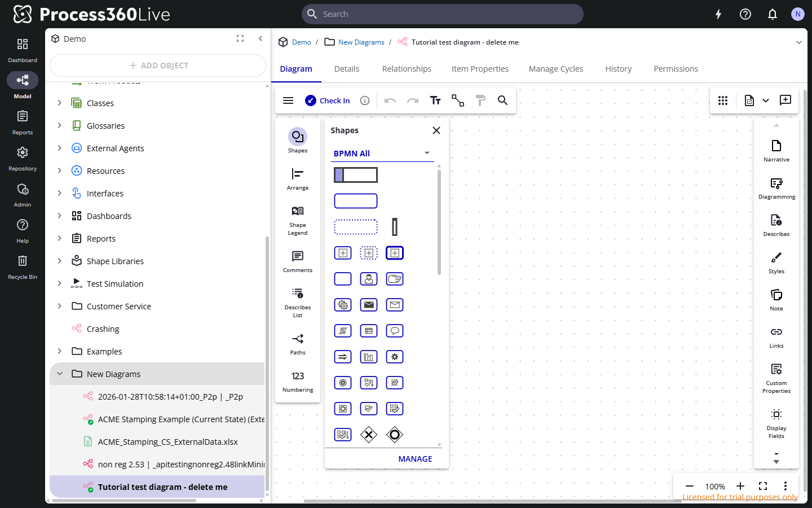
Task: Open Repository in left sidebar
Action: pyautogui.click(x=23, y=158)
